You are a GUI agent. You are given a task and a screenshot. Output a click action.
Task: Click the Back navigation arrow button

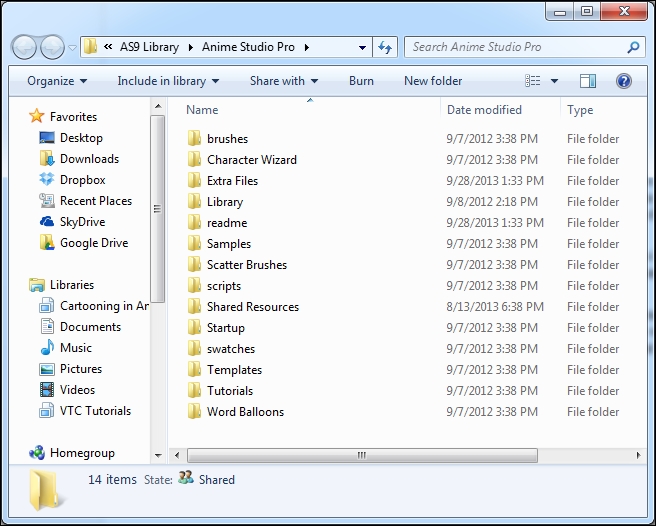click(25, 46)
